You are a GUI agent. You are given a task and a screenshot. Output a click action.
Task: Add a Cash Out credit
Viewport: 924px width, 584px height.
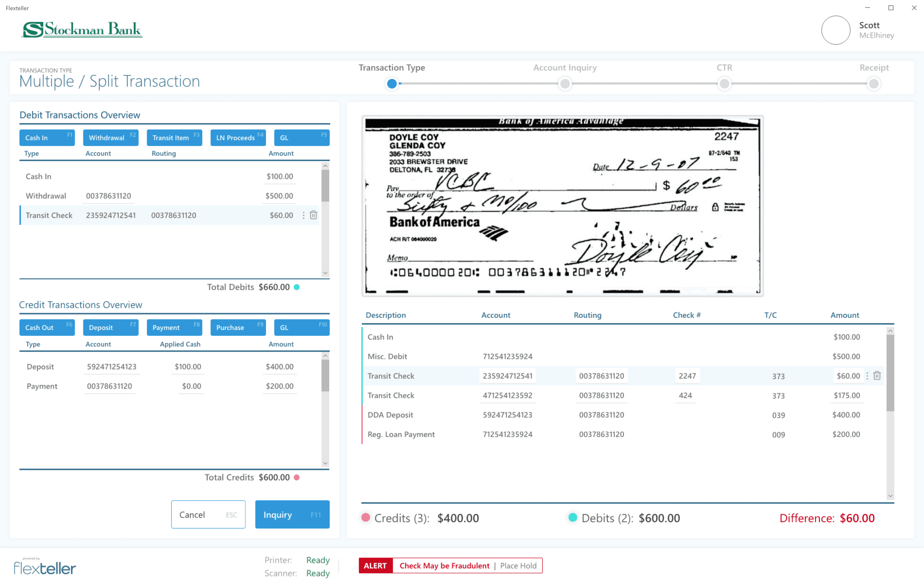(x=47, y=327)
